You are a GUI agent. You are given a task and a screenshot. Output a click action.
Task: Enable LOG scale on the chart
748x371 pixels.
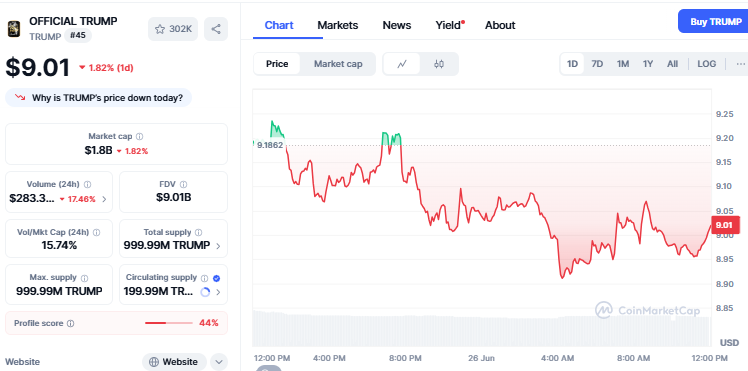click(x=706, y=64)
